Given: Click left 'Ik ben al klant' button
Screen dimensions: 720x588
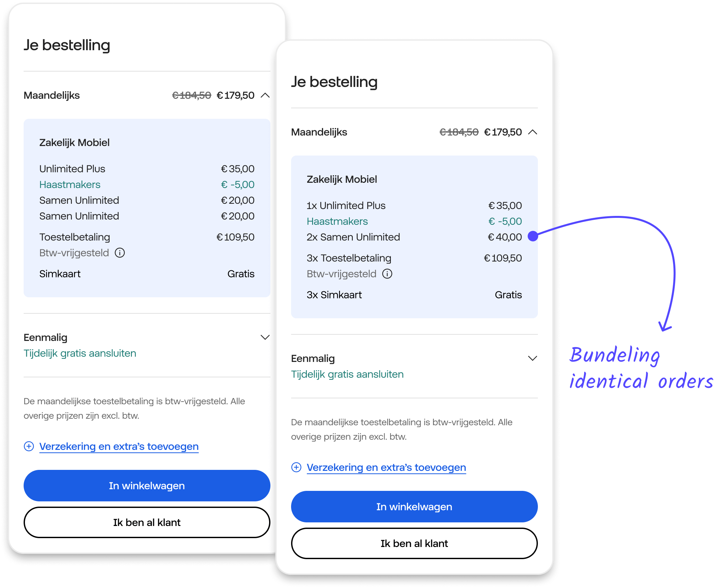Looking at the screenshot, I should pyautogui.click(x=147, y=522).
